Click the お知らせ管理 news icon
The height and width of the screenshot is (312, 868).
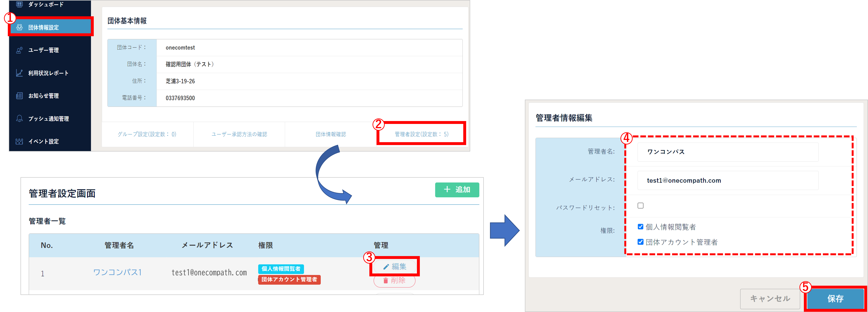20,96
